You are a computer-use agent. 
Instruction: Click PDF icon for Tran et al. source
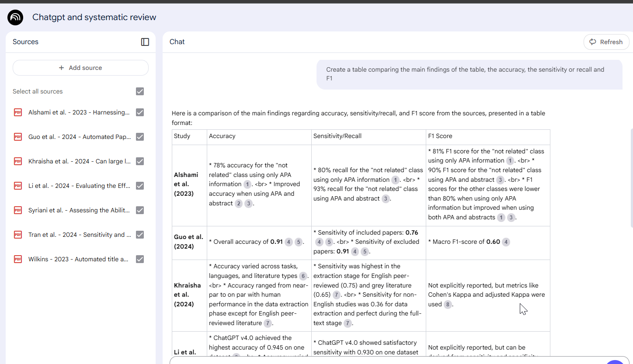pyautogui.click(x=18, y=235)
